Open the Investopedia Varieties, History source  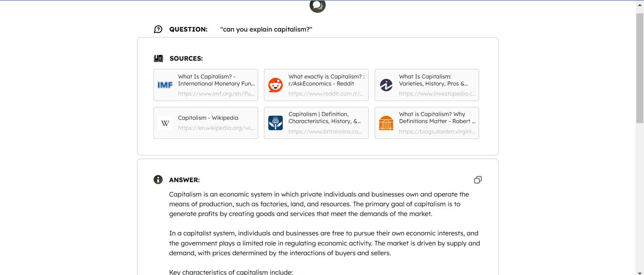pyautogui.click(x=427, y=85)
